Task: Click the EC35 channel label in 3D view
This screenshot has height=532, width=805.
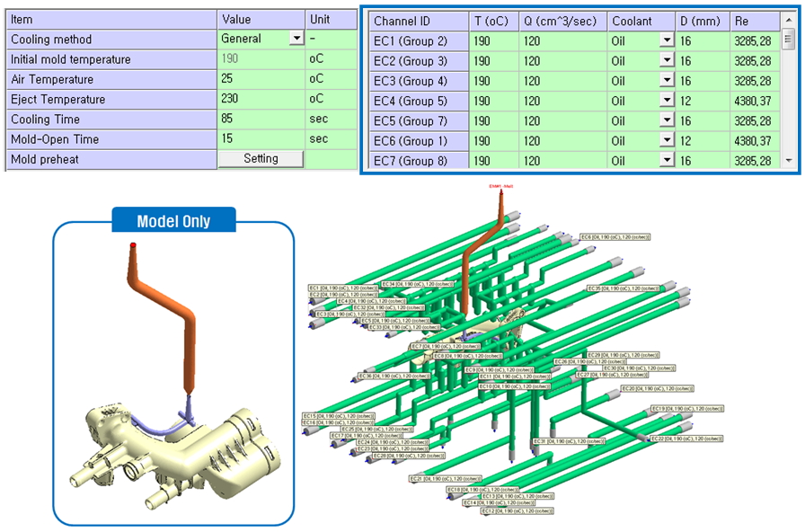Action: tap(624, 288)
